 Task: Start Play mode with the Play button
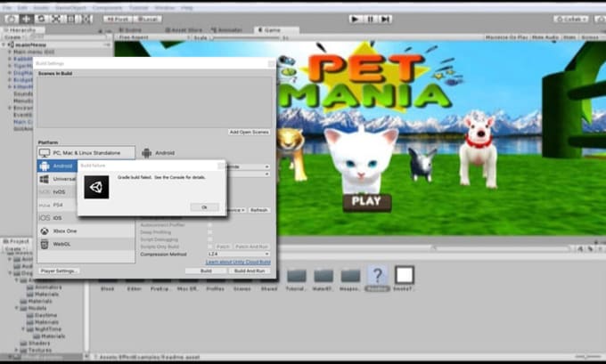(356, 19)
